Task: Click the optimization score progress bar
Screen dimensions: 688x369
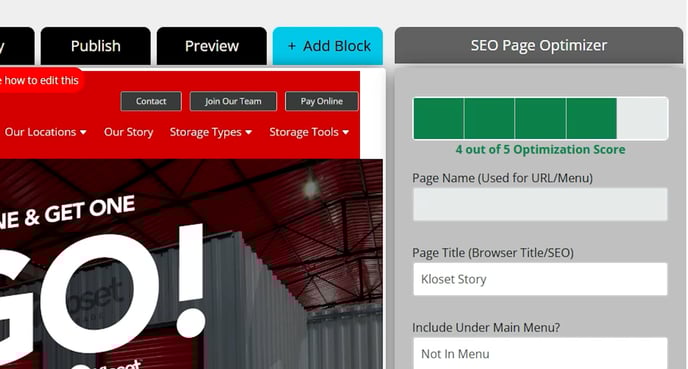Action: (540, 118)
